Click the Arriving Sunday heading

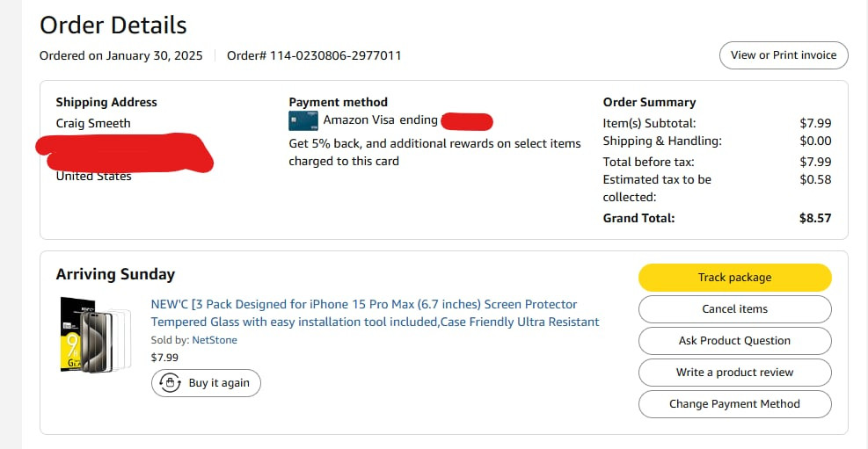coord(115,274)
